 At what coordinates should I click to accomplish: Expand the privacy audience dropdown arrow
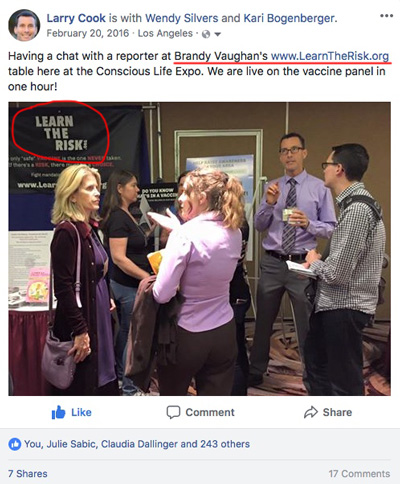click(218, 34)
